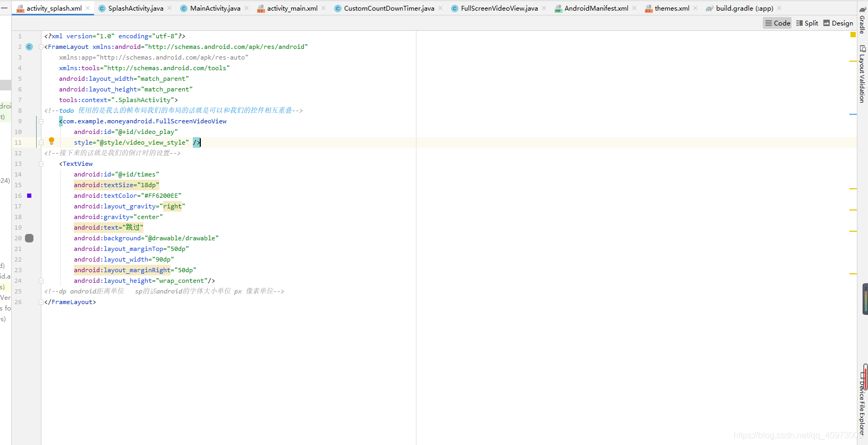Close the build.gradle (:app) tab
The width and height of the screenshot is (868, 445).
coord(779,8)
